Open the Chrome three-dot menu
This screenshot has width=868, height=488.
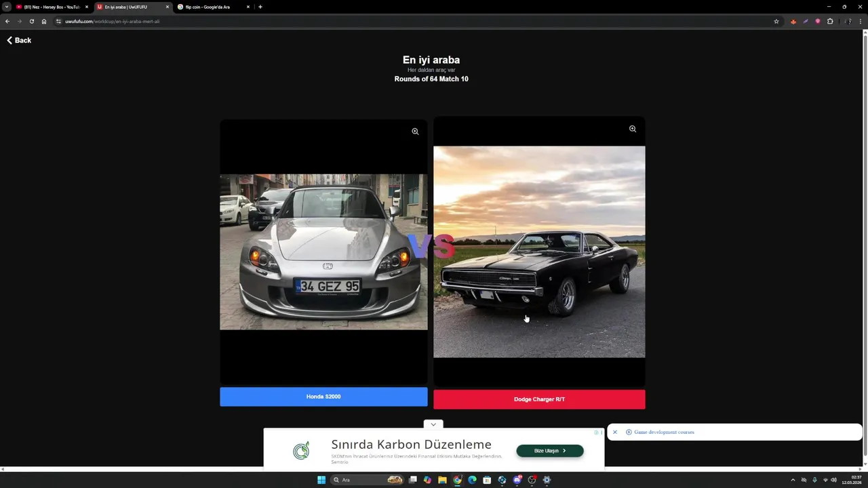(x=861, y=21)
